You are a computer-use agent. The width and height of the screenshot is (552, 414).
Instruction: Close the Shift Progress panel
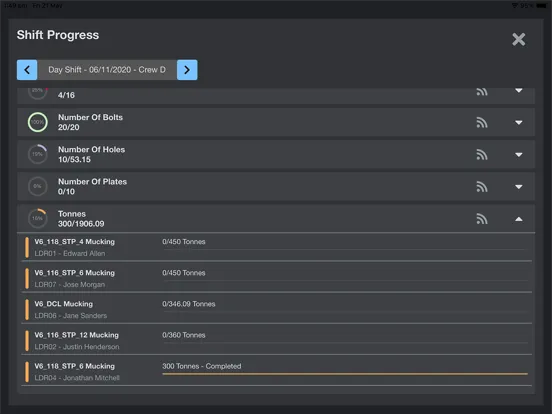pos(519,39)
